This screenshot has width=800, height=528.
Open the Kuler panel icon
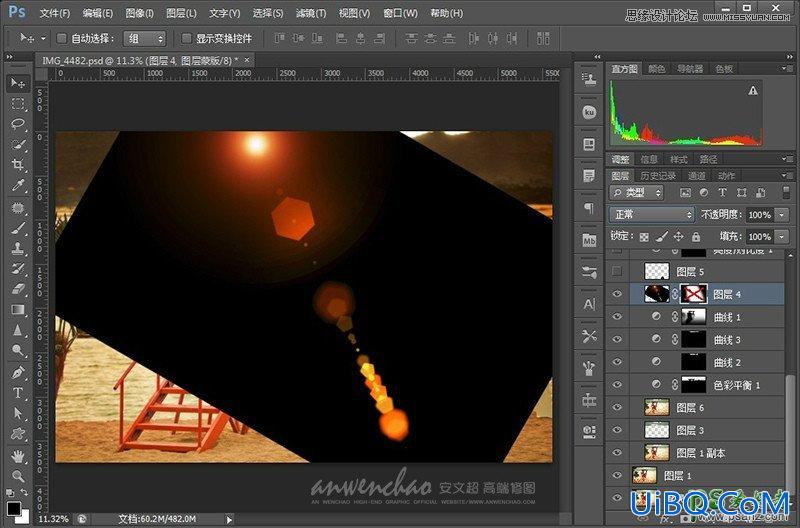[x=589, y=112]
